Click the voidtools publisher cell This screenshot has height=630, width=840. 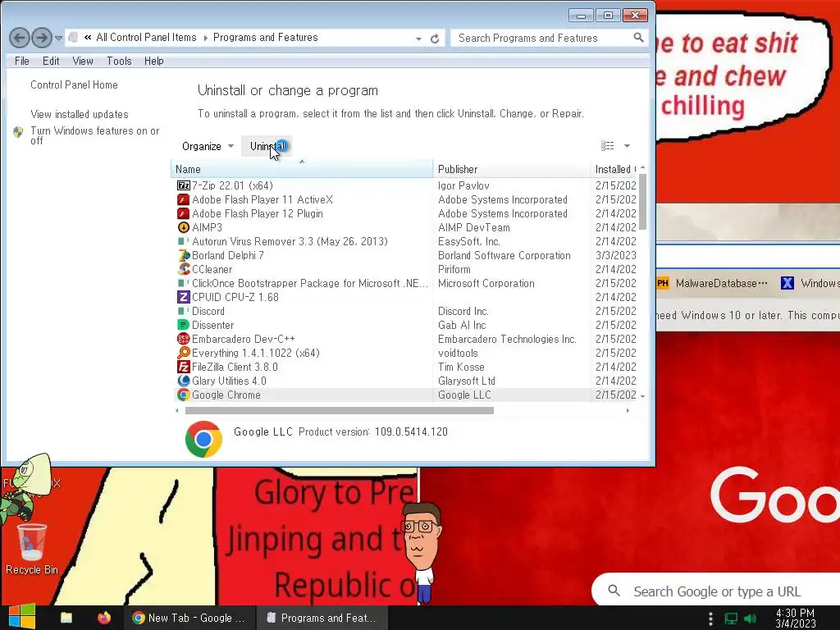458,353
